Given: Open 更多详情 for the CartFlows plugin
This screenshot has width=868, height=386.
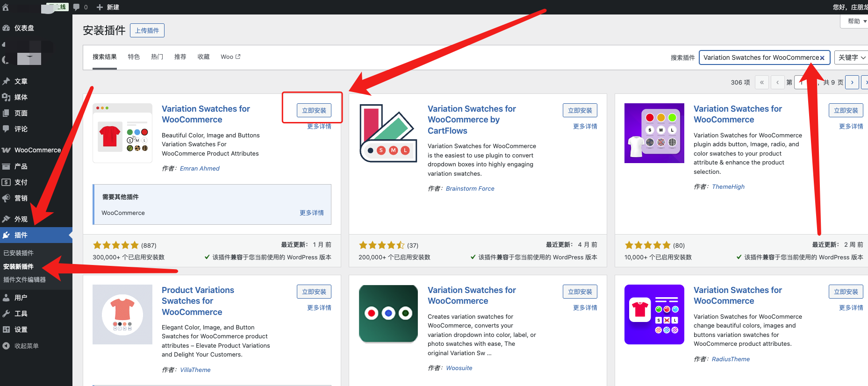Looking at the screenshot, I should coord(585,126).
